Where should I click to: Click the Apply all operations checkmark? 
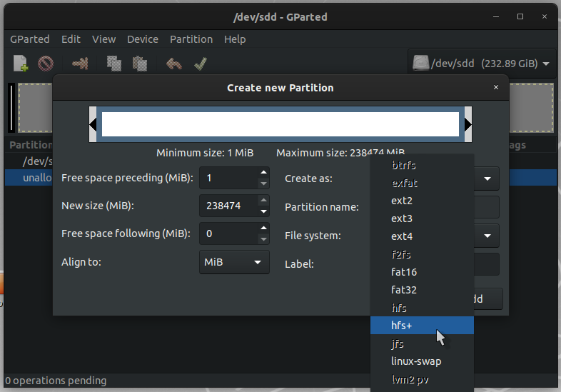click(x=201, y=64)
